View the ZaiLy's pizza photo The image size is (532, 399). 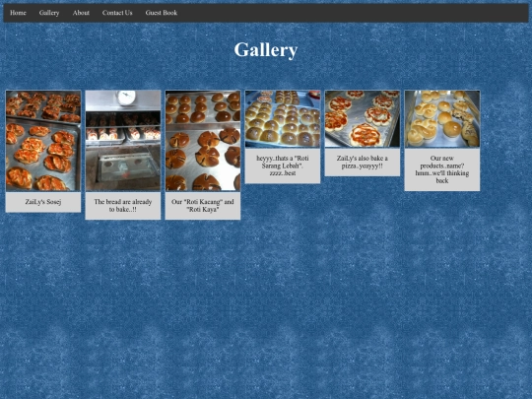(363, 119)
